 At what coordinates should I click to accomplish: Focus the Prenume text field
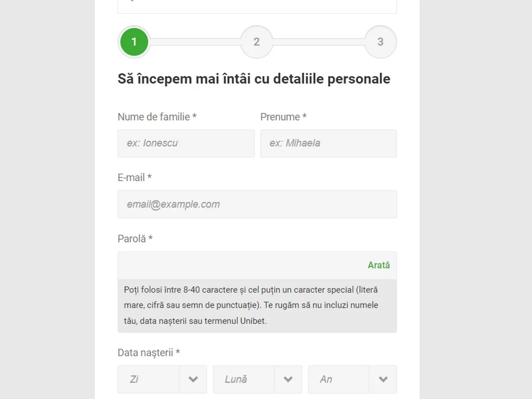pos(328,143)
